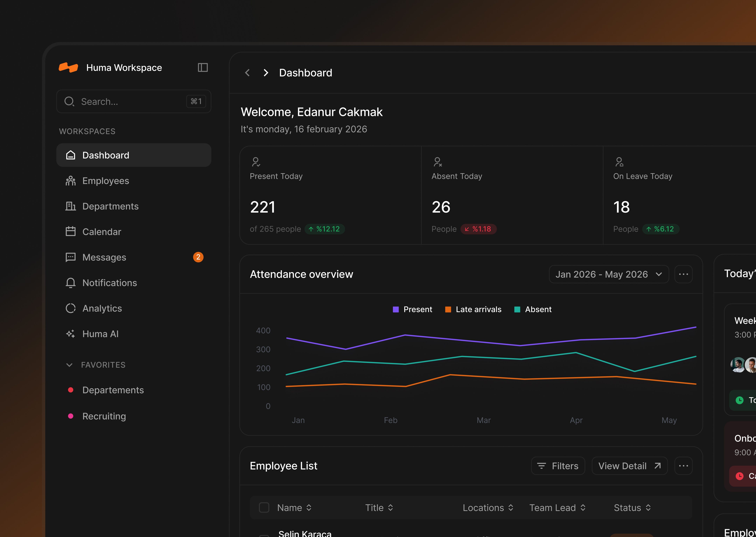Select the Employees icon in the sidebar

point(71,181)
